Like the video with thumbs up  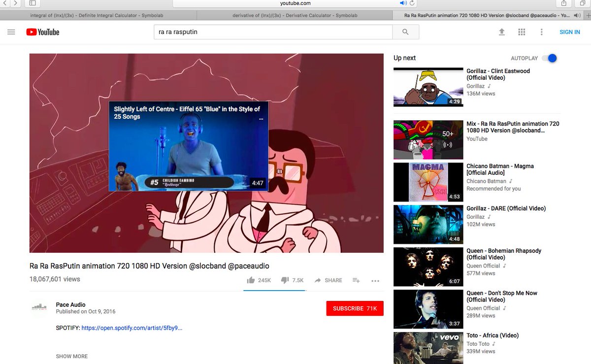click(259, 280)
